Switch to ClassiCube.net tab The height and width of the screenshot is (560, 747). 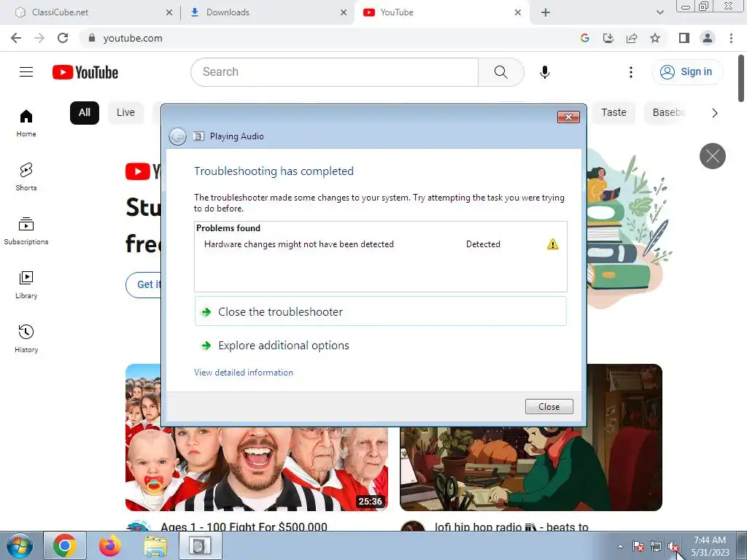[89, 12]
